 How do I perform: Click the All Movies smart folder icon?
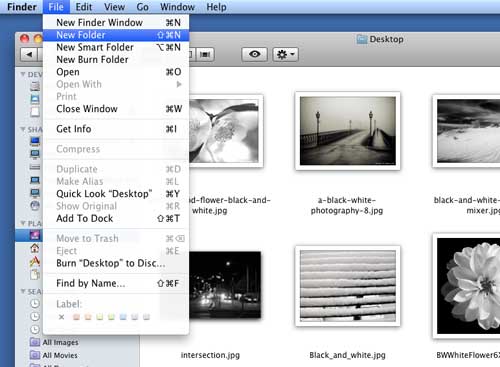click(x=35, y=355)
